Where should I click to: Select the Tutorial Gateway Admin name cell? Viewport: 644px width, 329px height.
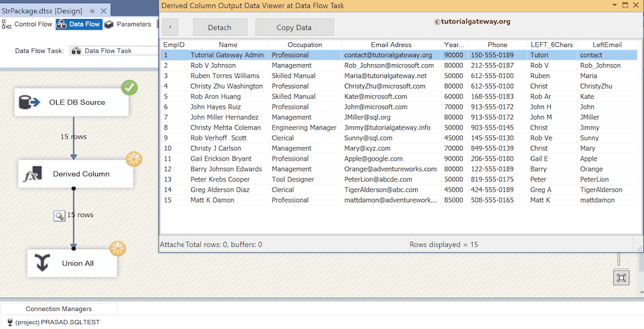(227, 55)
